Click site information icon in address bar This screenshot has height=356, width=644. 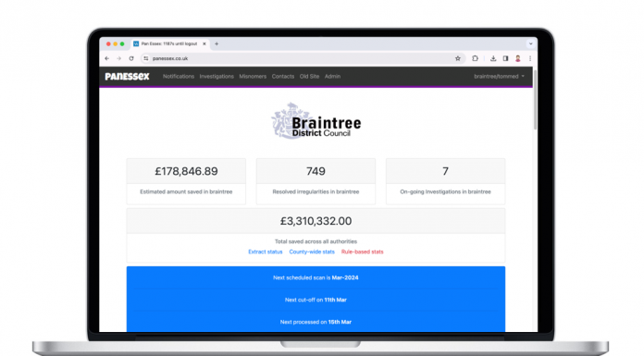click(146, 59)
